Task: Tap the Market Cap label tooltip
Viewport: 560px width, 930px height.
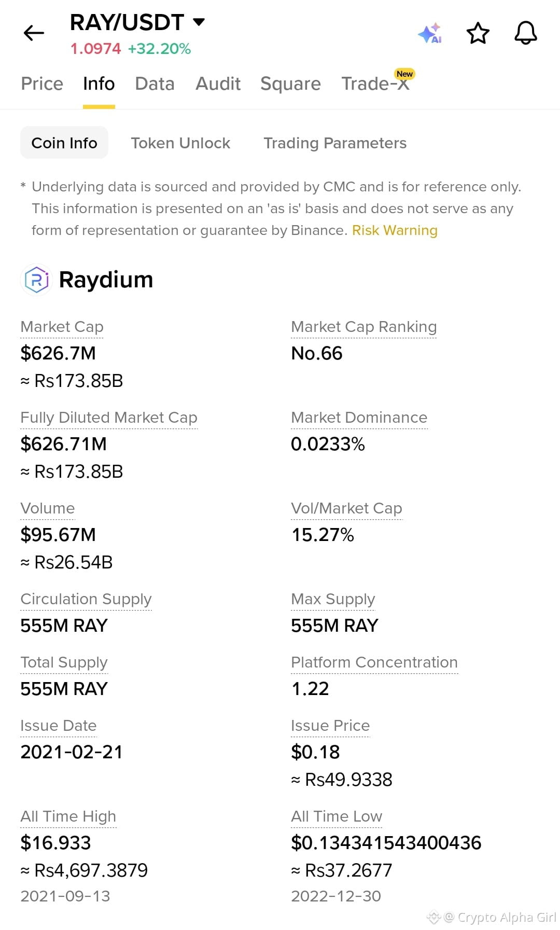Action: tap(62, 327)
